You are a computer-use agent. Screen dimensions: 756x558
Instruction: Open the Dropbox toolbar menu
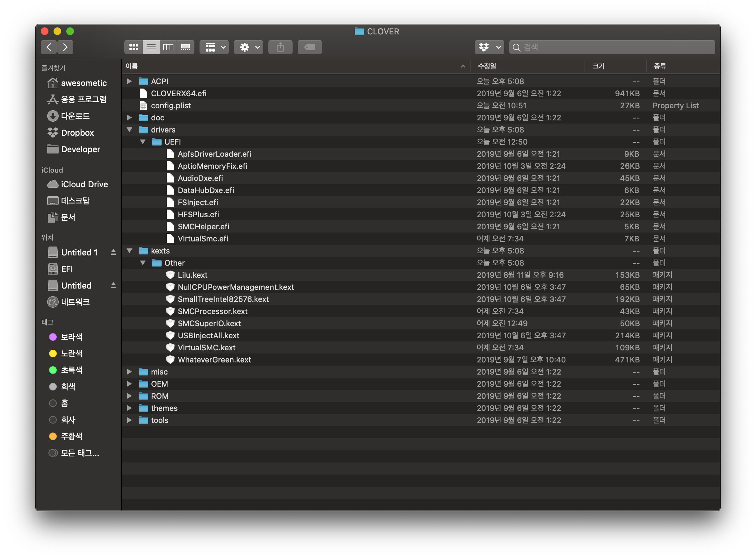point(489,47)
